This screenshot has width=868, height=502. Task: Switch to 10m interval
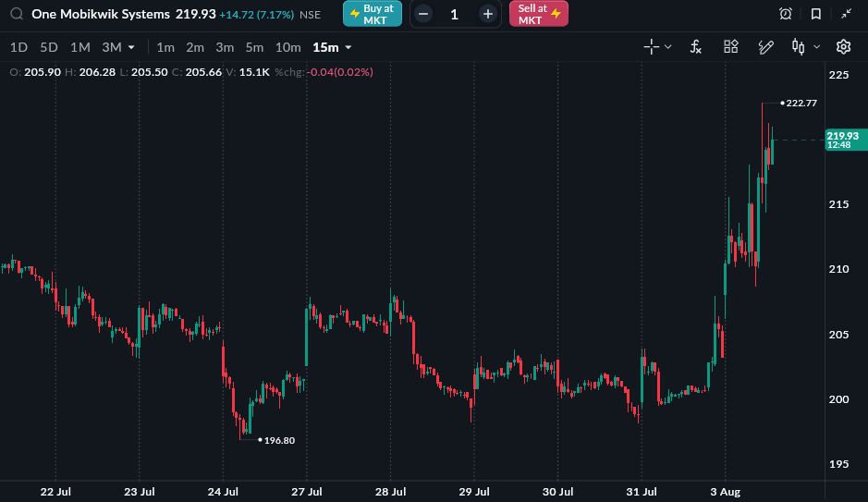click(287, 47)
